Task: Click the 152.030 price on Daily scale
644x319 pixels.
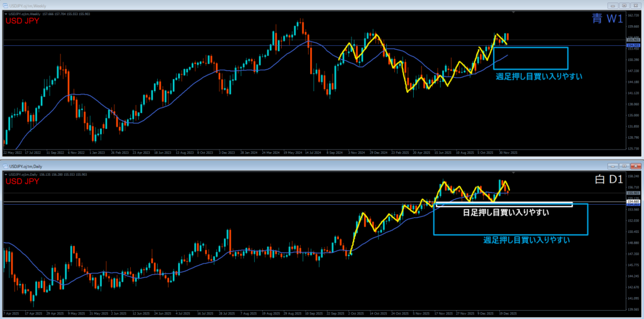Action: [x=634, y=220]
